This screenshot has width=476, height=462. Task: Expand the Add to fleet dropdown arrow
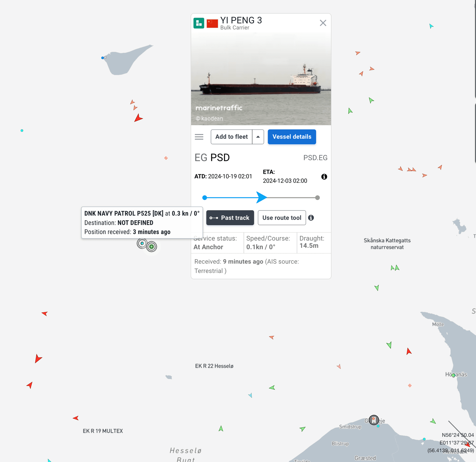pos(258,137)
